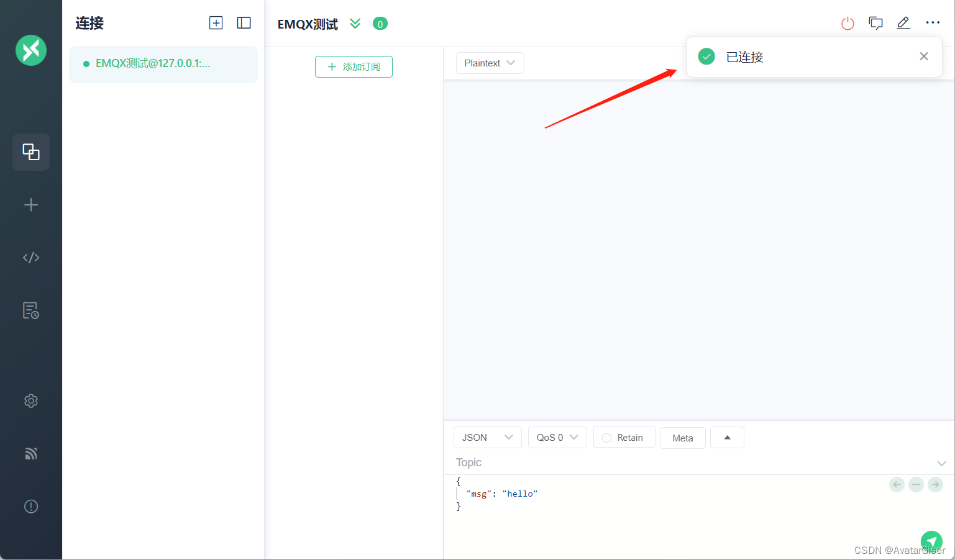
Task: Open the About info icon
Action: click(x=31, y=507)
